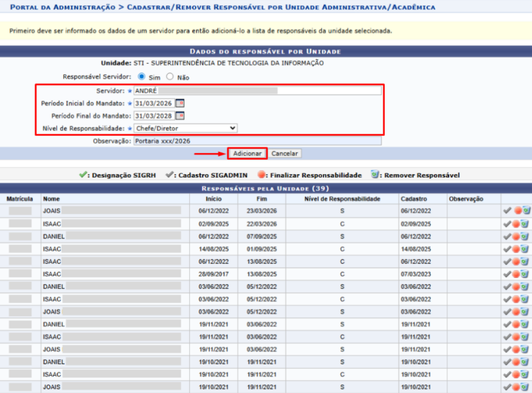Click gray checkmark in DANIEL row ending 07/09/2025

pos(508,236)
